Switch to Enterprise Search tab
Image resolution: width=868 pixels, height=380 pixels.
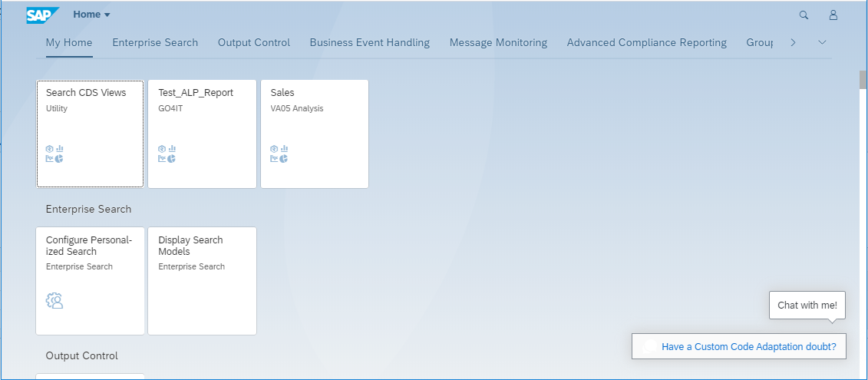[155, 43]
